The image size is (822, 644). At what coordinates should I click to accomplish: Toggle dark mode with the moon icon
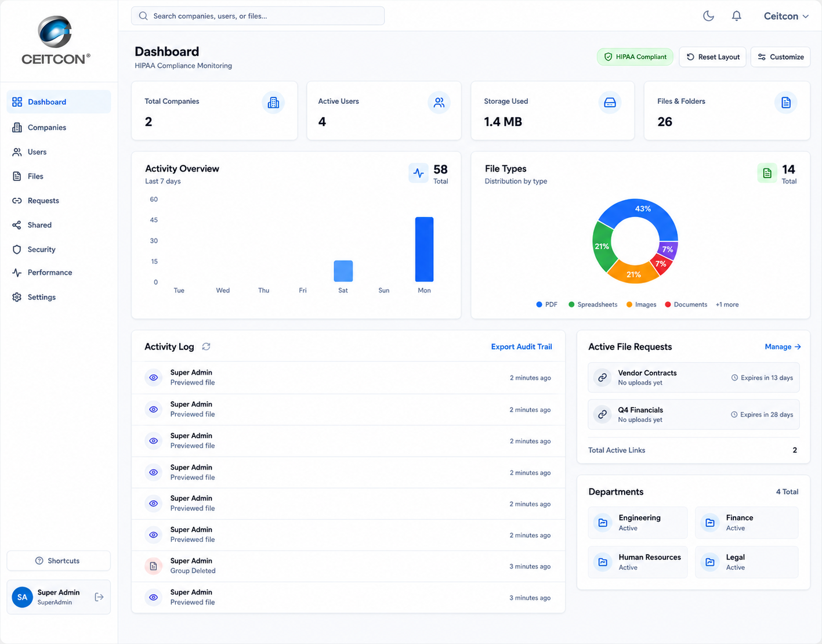[708, 16]
